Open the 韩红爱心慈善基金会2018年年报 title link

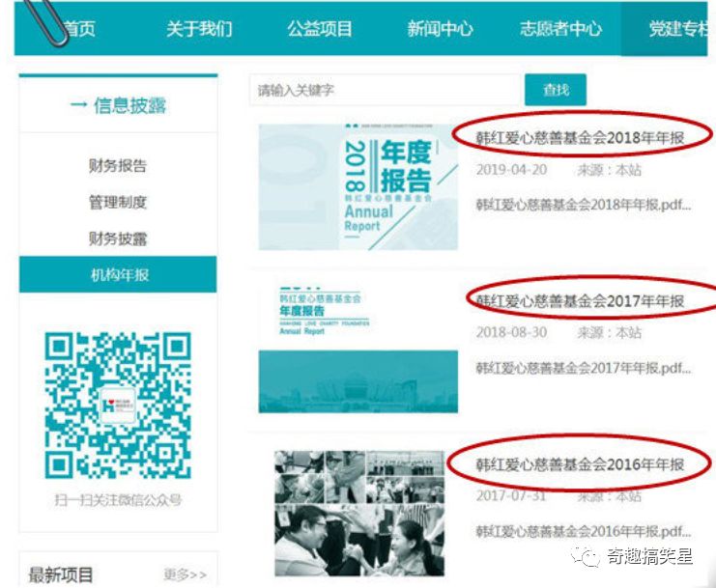580,137
